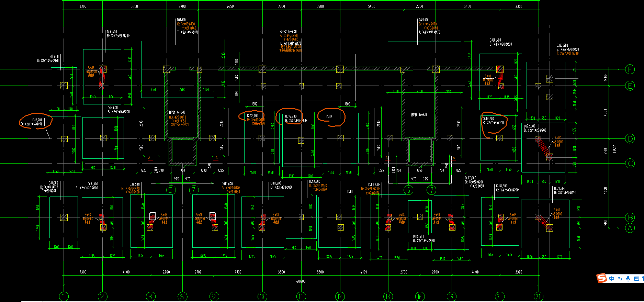Image resolution: width=644 pixels, height=302 pixels.
Task: Pick grid axis bubble 16 at the bottom
Action: [x=420, y=297]
